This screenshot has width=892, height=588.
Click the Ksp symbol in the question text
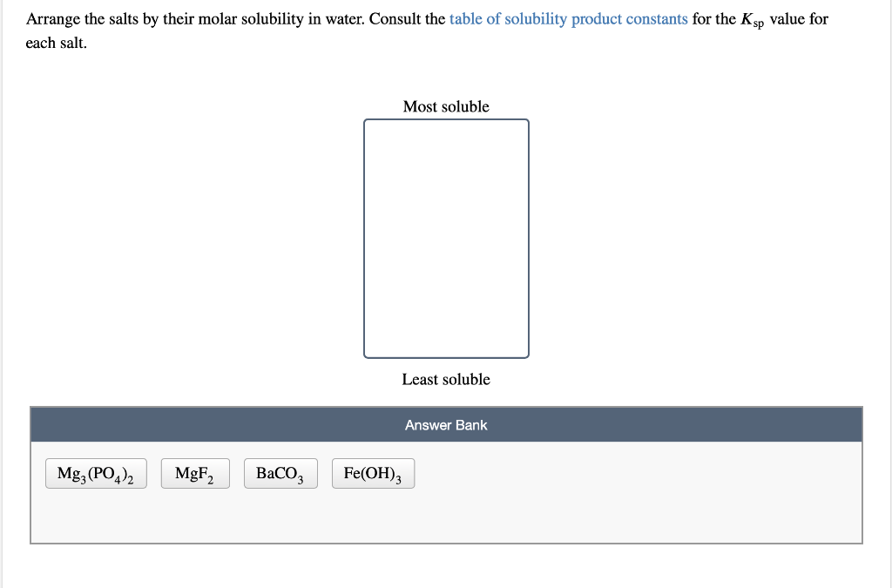(x=757, y=19)
